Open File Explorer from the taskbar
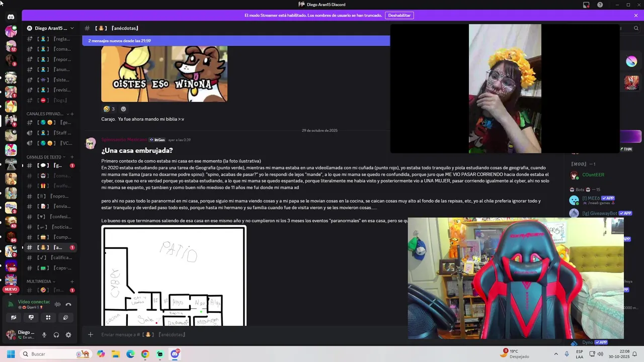Image resolution: width=644 pixels, height=362 pixels. point(116,354)
